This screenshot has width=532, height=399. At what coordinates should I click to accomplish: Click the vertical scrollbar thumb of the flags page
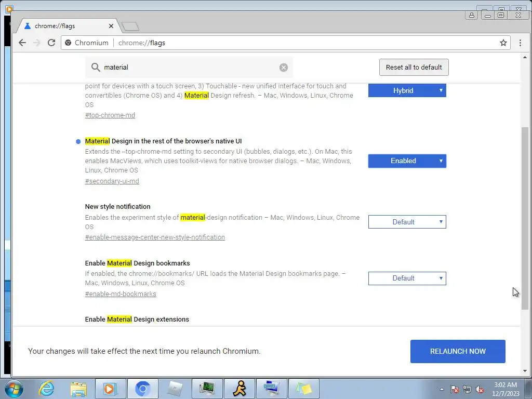525,218
